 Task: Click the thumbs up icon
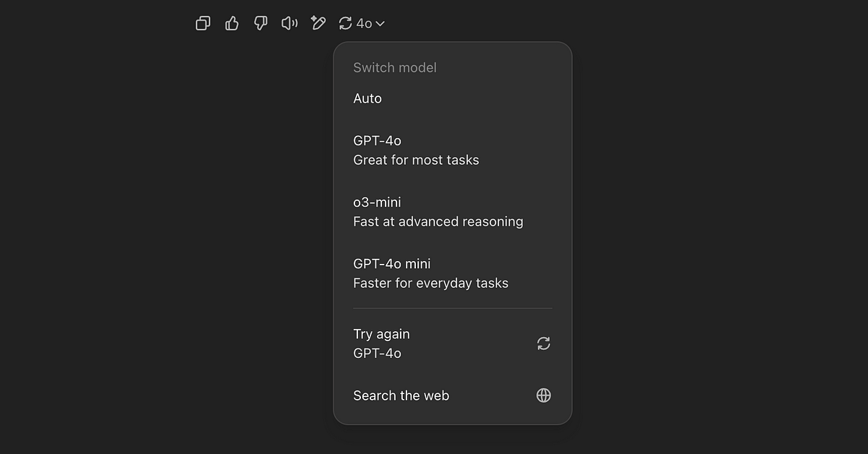231,24
